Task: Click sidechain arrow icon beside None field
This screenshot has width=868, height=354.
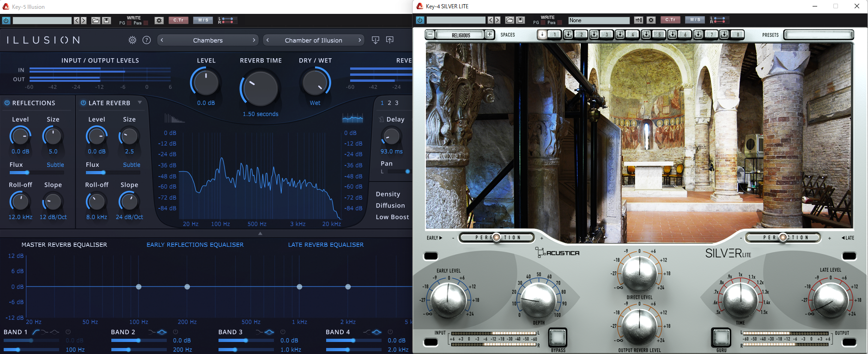Action: pos(638,20)
